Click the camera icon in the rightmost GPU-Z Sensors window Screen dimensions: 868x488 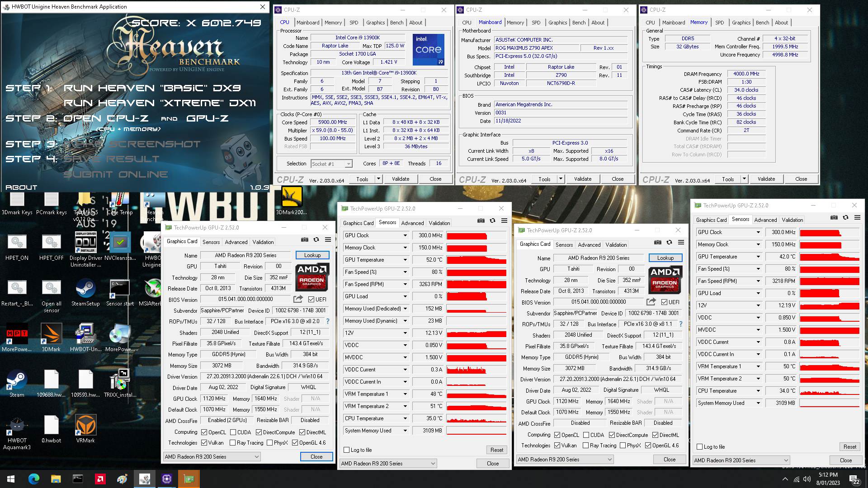(834, 217)
